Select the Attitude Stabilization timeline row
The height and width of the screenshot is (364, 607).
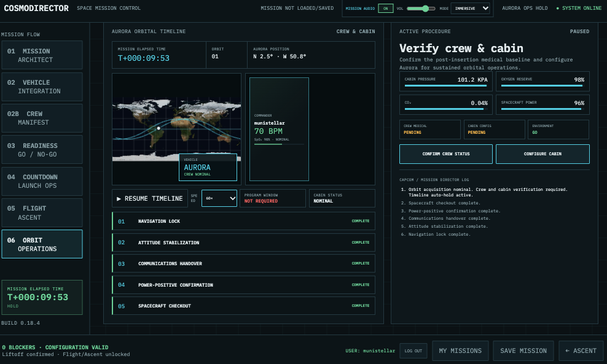pos(243,242)
